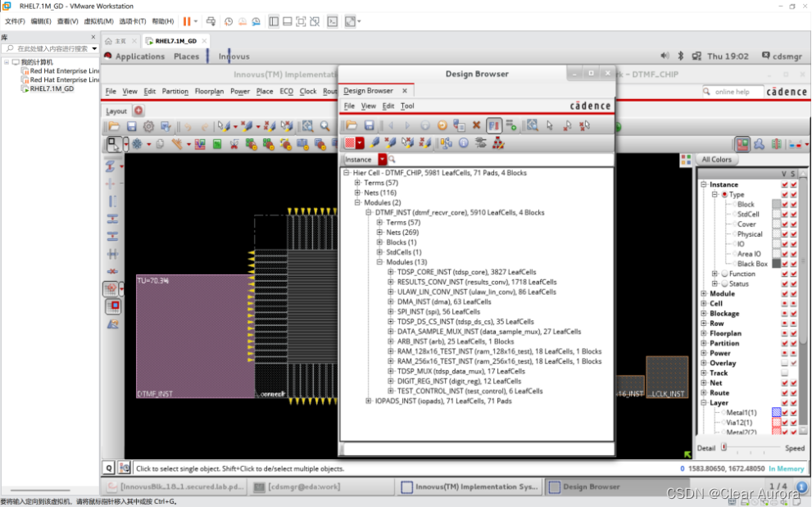This screenshot has width=812, height=507.
Task: Toggle selectability checkbox for Route row
Action: (794, 392)
